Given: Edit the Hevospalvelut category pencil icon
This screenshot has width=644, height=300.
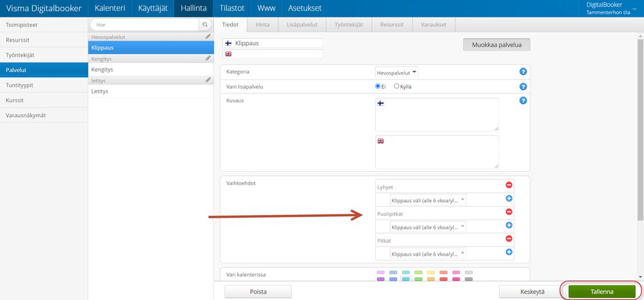Looking at the screenshot, I should click(208, 37).
